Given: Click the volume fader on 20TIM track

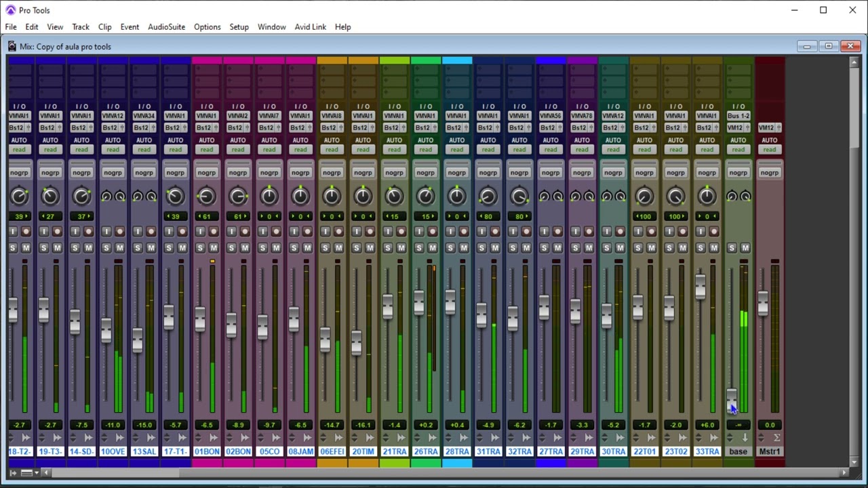Looking at the screenshot, I should pyautogui.click(x=356, y=342).
